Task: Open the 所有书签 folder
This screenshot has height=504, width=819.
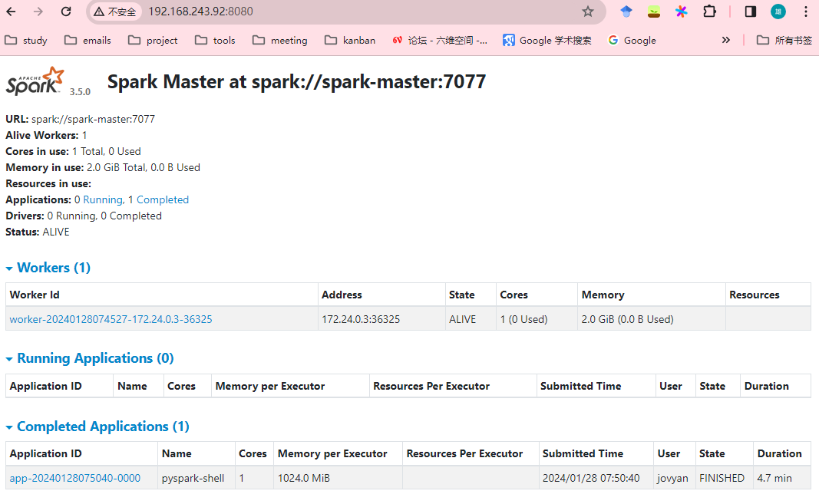Action: coord(784,40)
